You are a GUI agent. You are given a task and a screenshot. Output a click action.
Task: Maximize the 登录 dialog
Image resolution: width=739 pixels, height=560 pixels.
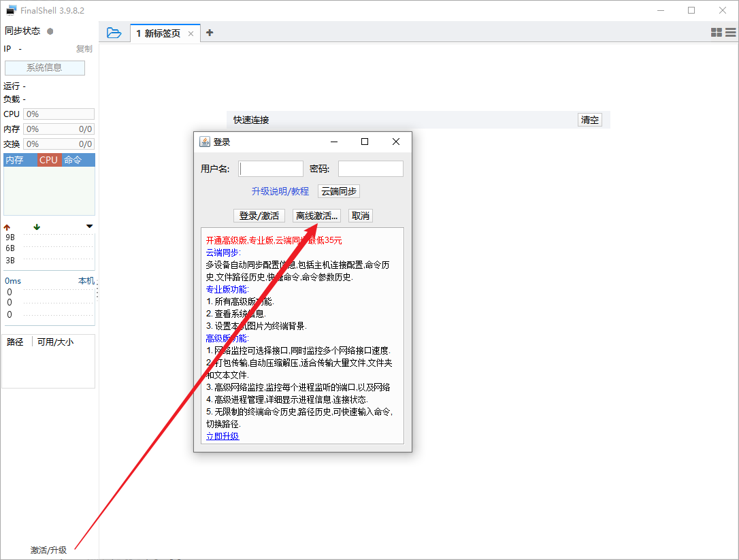pos(365,142)
